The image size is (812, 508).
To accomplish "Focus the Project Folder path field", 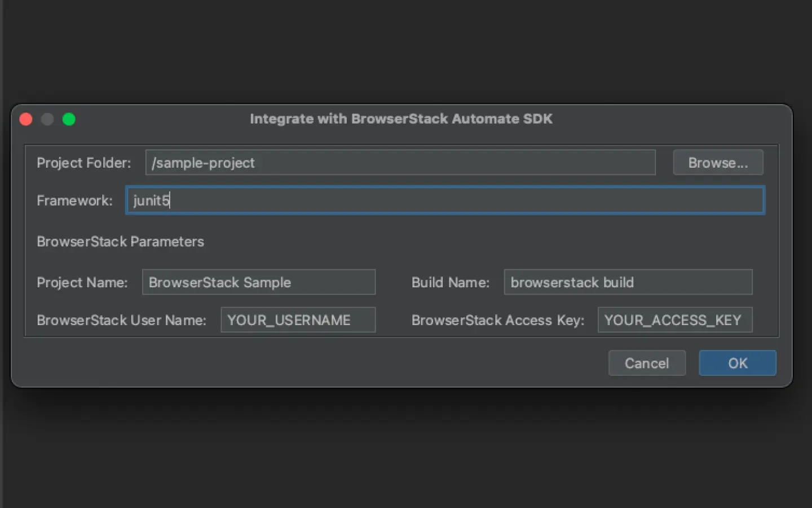I will 400,163.
